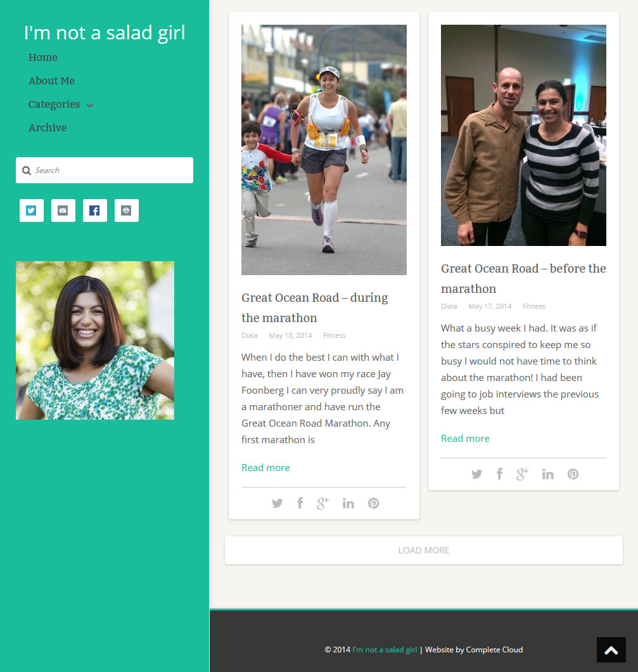
Task: Read more of the 'before the marathon' post
Action: 465,439
